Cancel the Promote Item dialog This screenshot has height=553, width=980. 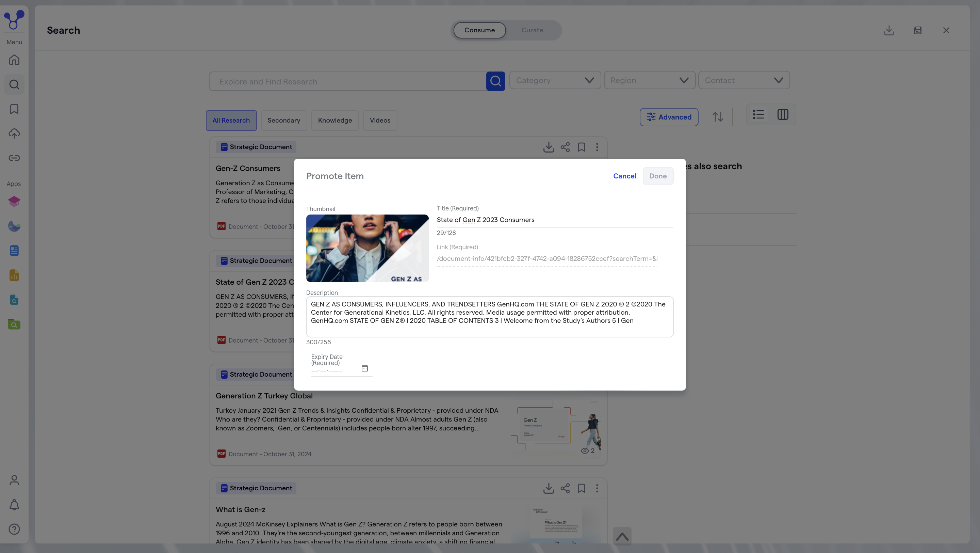(624, 176)
